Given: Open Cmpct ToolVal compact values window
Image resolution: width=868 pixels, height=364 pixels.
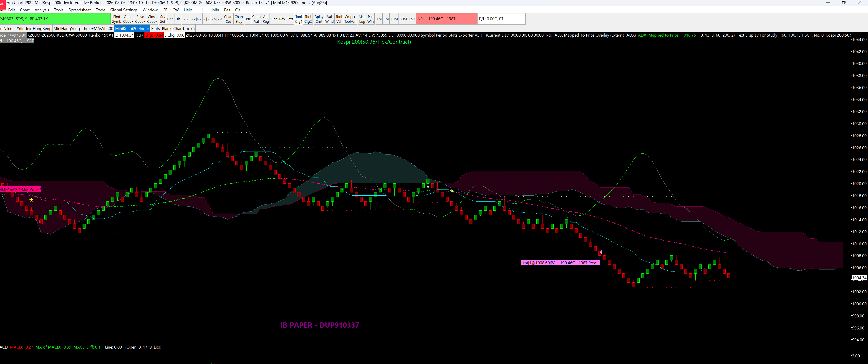Looking at the screenshot, I should (x=350, y=19).
